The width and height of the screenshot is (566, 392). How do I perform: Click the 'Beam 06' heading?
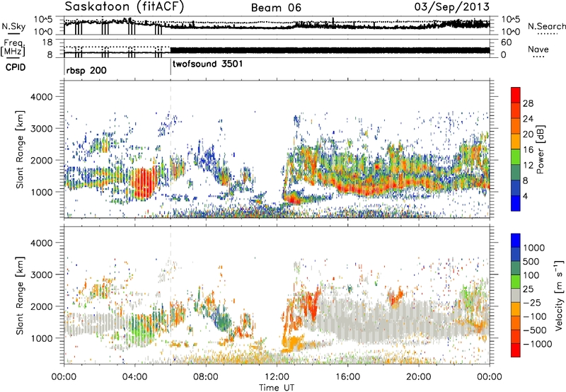[x=276, y=8]
